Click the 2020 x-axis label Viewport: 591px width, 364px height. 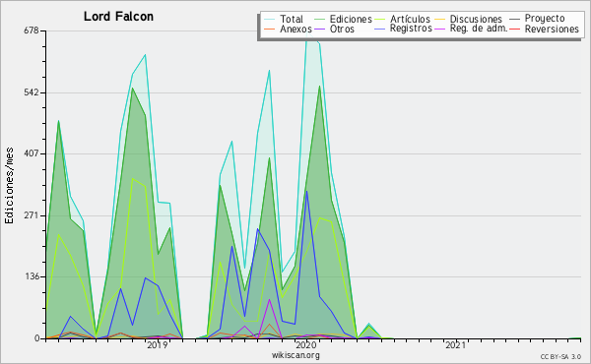coord(306,345)
